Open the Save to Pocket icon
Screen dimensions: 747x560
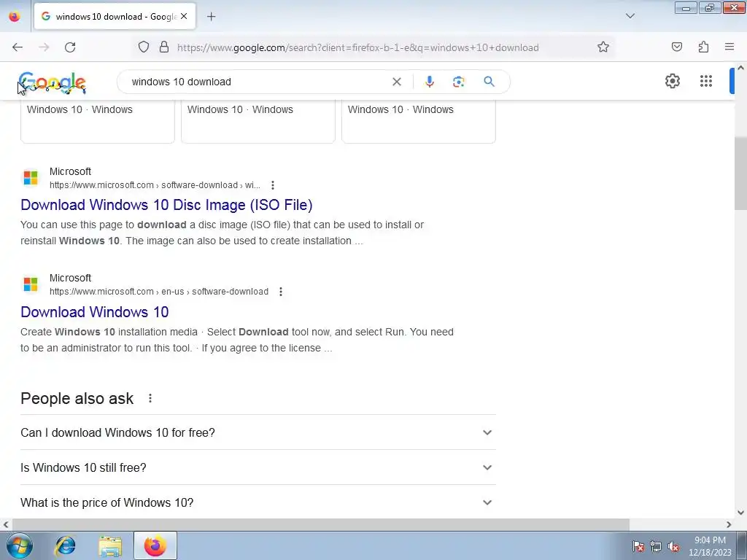tap(677, 47)
